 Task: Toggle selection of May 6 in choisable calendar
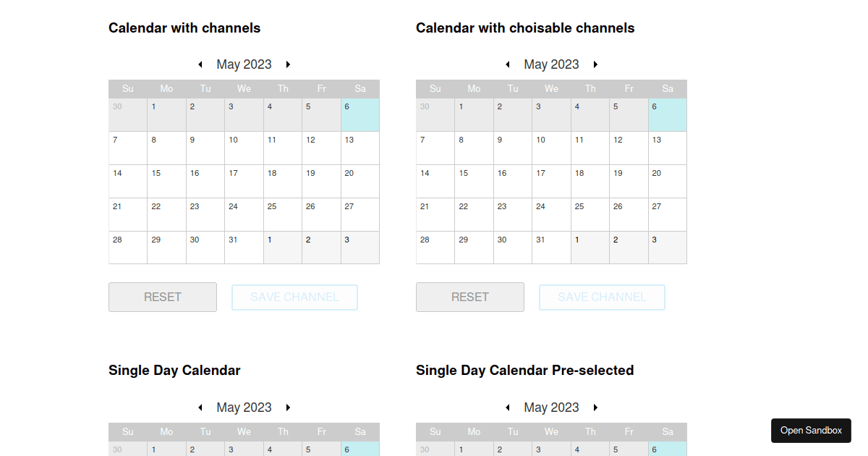[668, 114]
